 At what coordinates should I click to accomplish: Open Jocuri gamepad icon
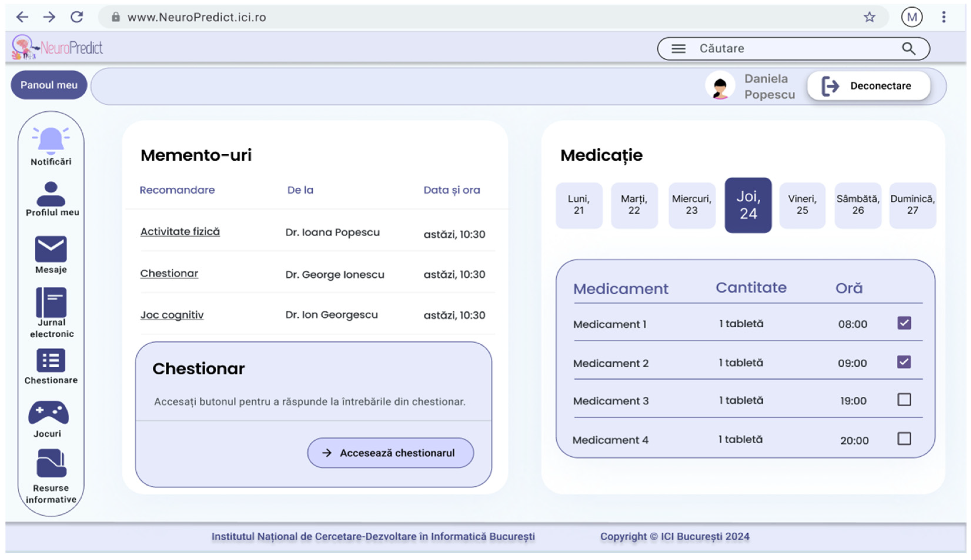[48, 413]
